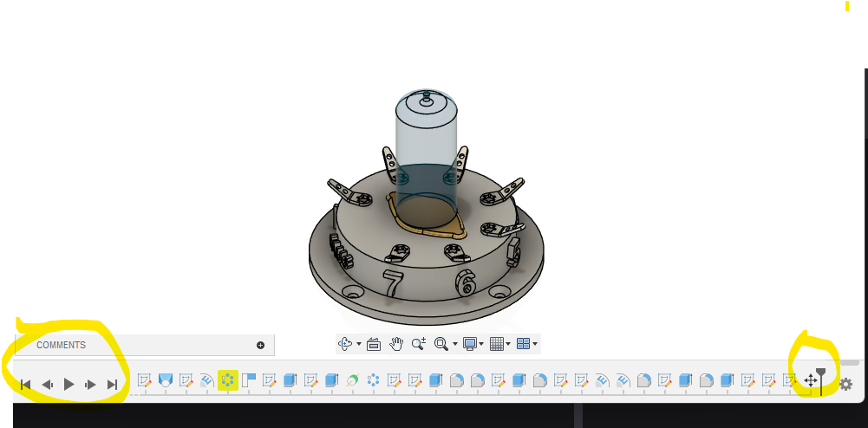
Task: Activate the Orbit tool
Action: pyautogui.click(x=347, y=344)
